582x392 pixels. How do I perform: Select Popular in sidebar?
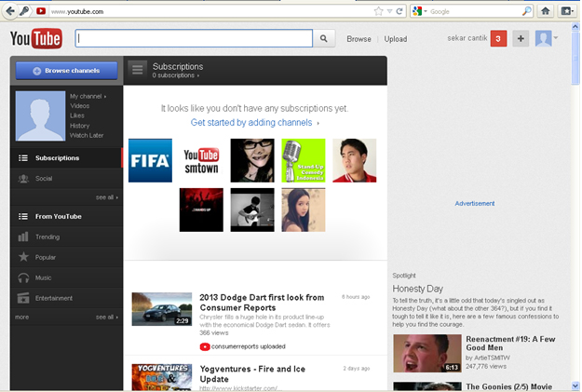click(x=66, y=257)
